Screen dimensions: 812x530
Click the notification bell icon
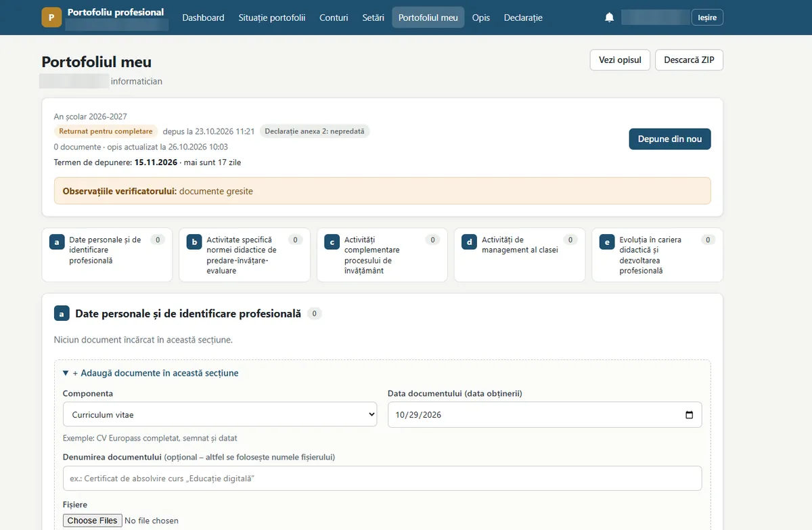tap(609, 18)
